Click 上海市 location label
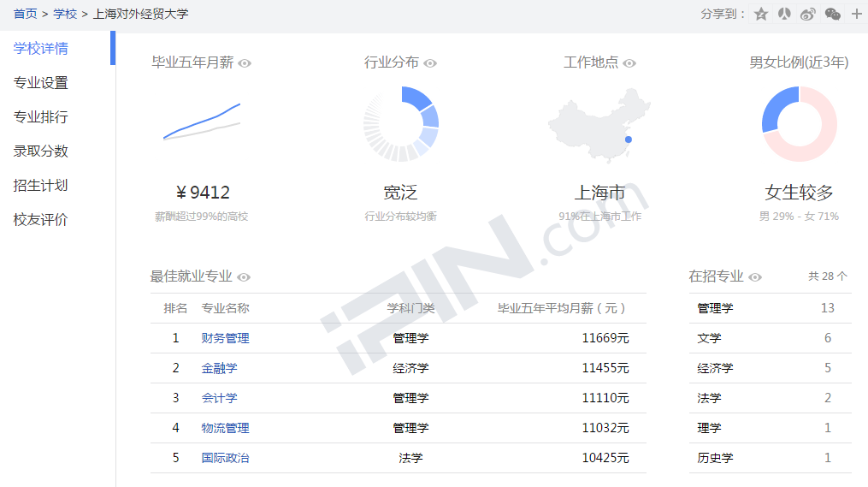868x487 pixels. [599, 193]
